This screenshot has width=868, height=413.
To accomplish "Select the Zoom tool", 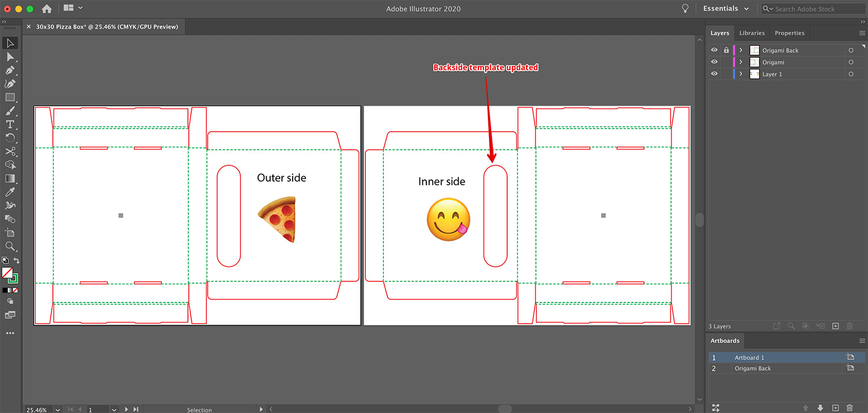I will click(10, 247).
